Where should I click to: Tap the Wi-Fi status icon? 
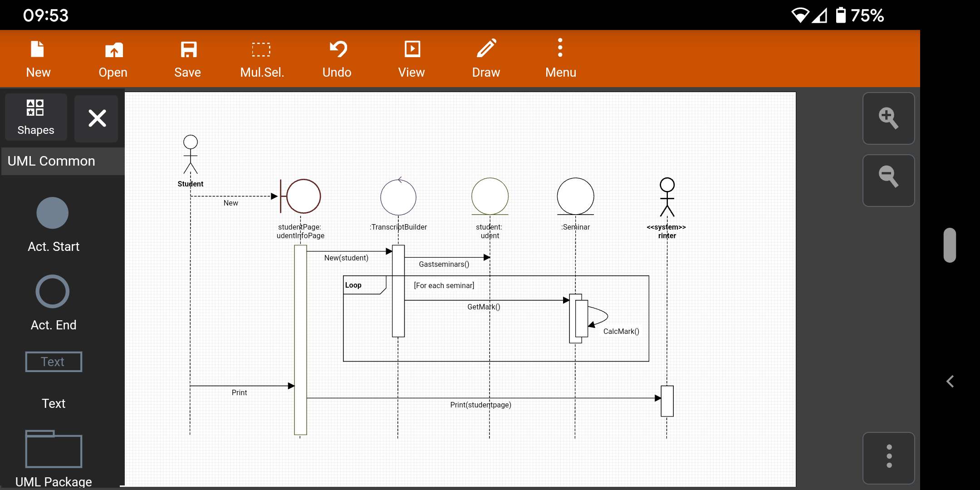point(800,15)
